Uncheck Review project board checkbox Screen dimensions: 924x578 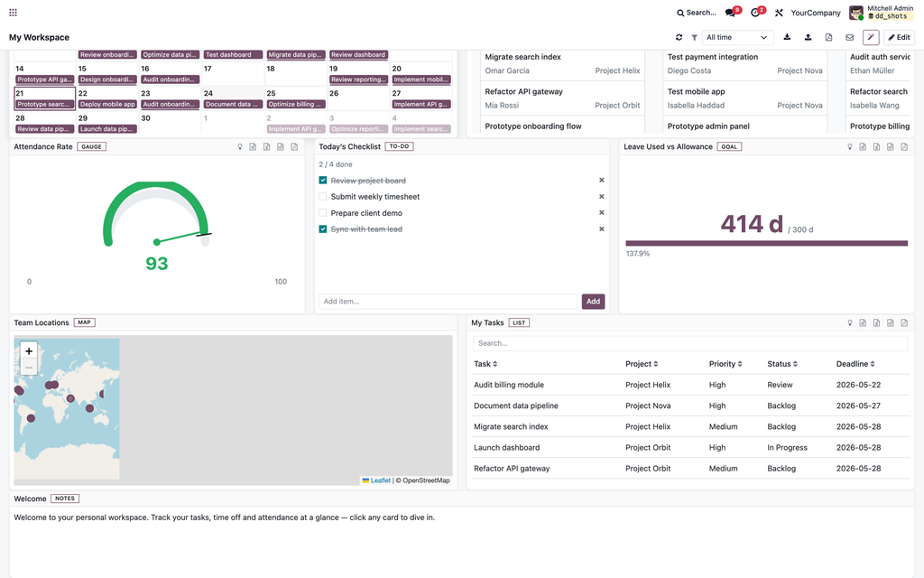(x=323, y=181)
